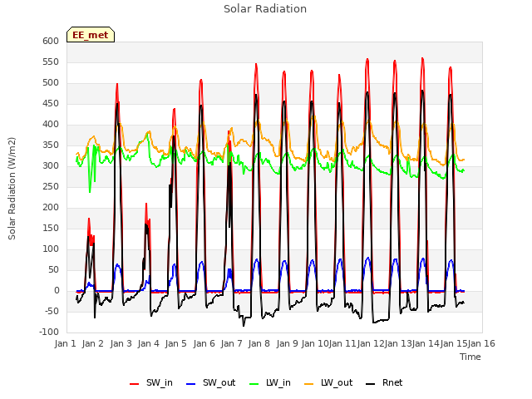Screen dimensions: 532x399
Task: Select the black Rnet legend swatch
Action: click(371, 384)
